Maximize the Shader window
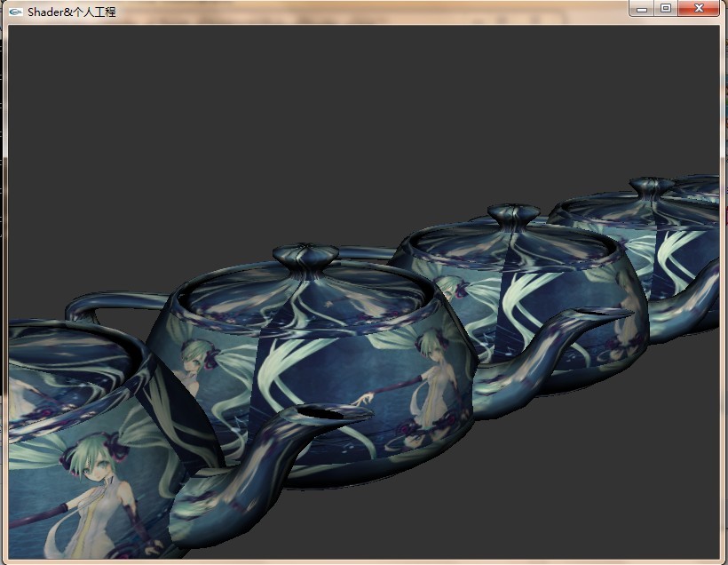Viewport: 728px width, 565px height. tap(666, 8)
